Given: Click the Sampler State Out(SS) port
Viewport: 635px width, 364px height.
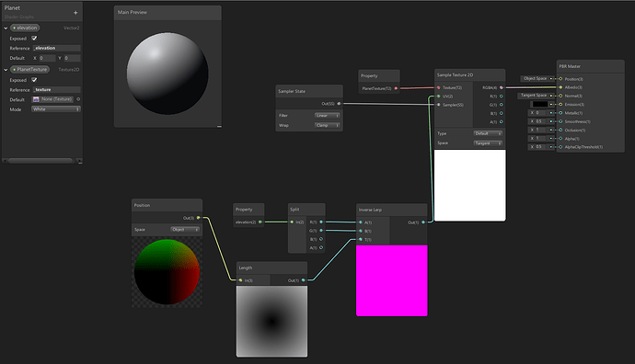Looking at the screenshot, I should click(339, 104).
